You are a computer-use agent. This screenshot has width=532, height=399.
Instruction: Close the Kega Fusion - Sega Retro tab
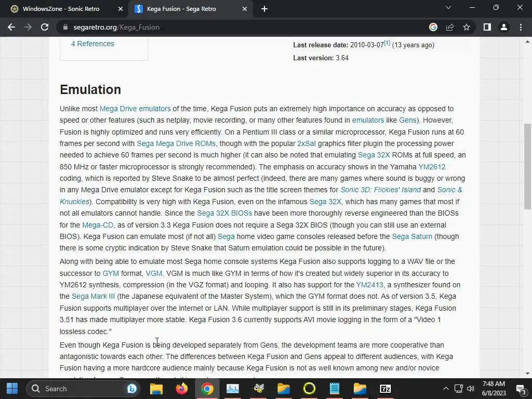[x=245, y=9]
